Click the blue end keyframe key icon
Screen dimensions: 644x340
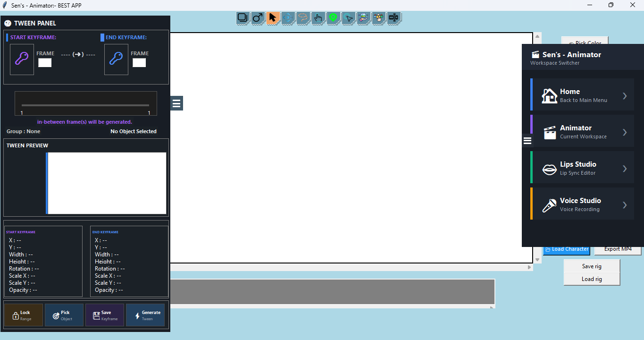point(116,59)
